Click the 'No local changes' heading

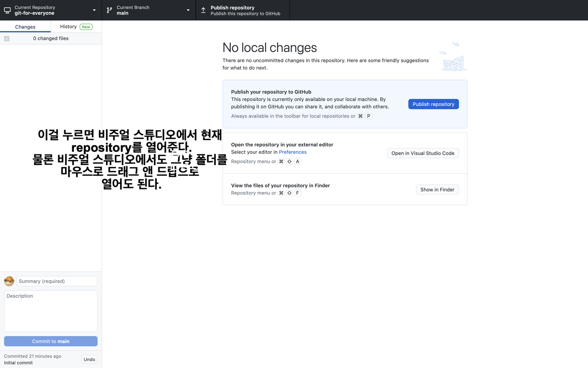[x=270, y=47]
